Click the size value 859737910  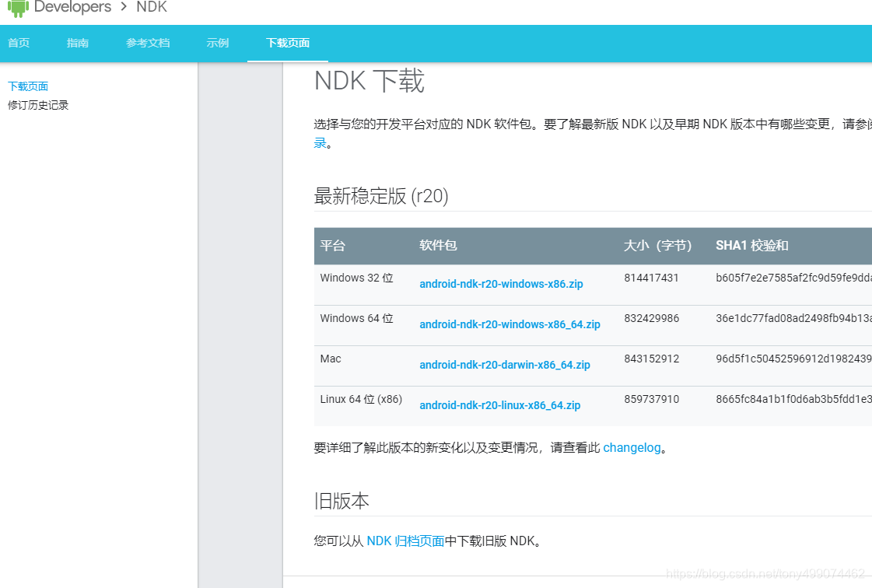651,400
